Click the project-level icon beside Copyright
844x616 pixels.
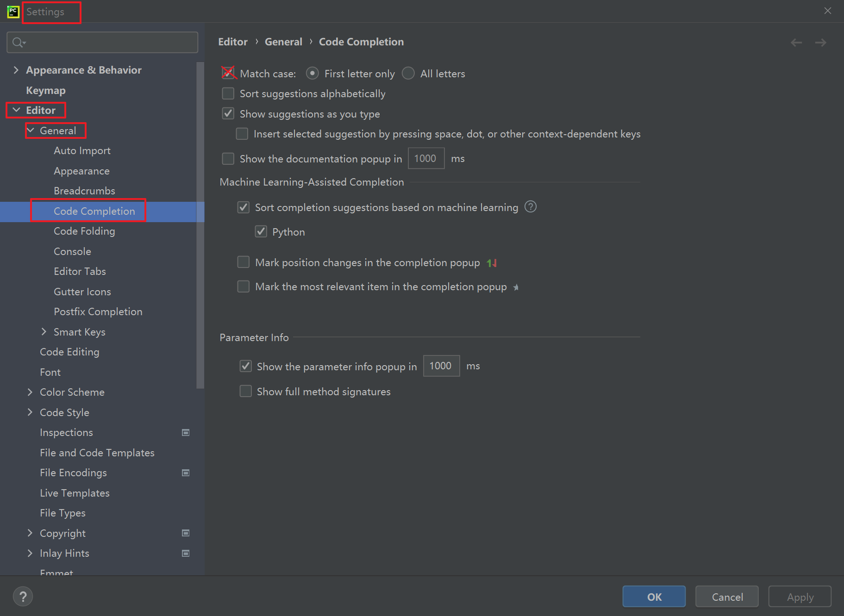pos(186,533)
